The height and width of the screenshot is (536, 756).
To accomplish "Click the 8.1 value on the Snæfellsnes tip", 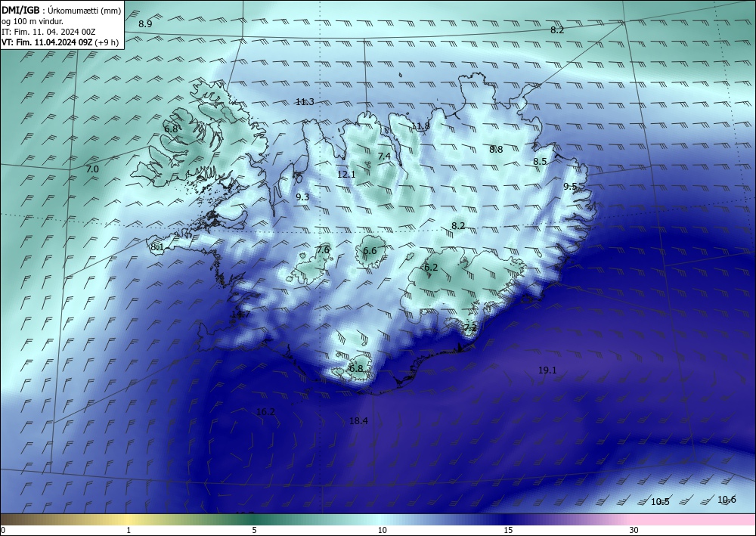I will click(x=157, y=247).
